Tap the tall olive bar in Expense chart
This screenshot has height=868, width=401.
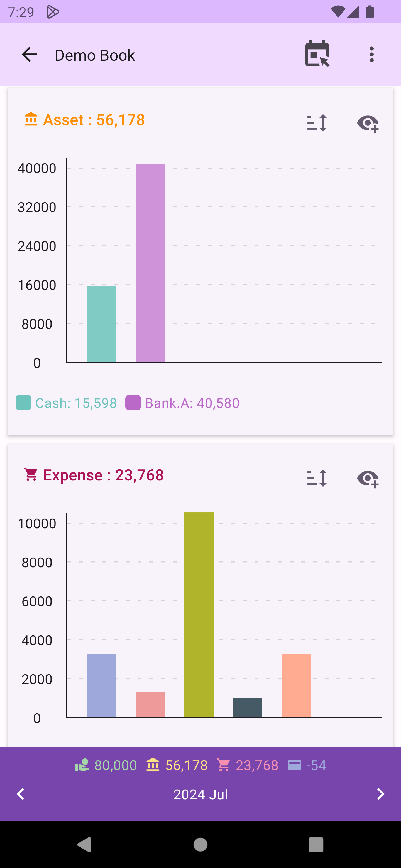click(x=199, y=615)
